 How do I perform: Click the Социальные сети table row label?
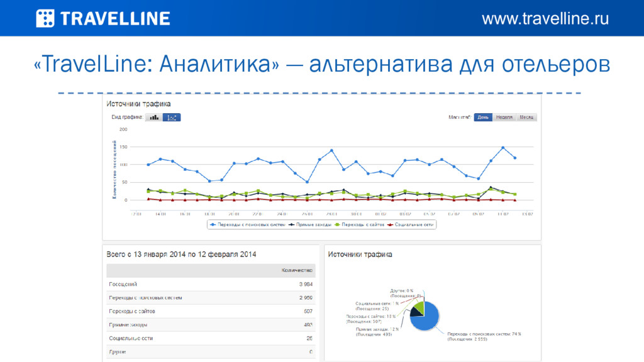coord(131,338)
